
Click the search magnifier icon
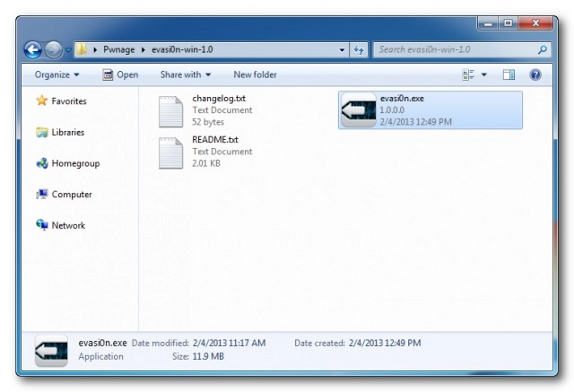[543, 49]
